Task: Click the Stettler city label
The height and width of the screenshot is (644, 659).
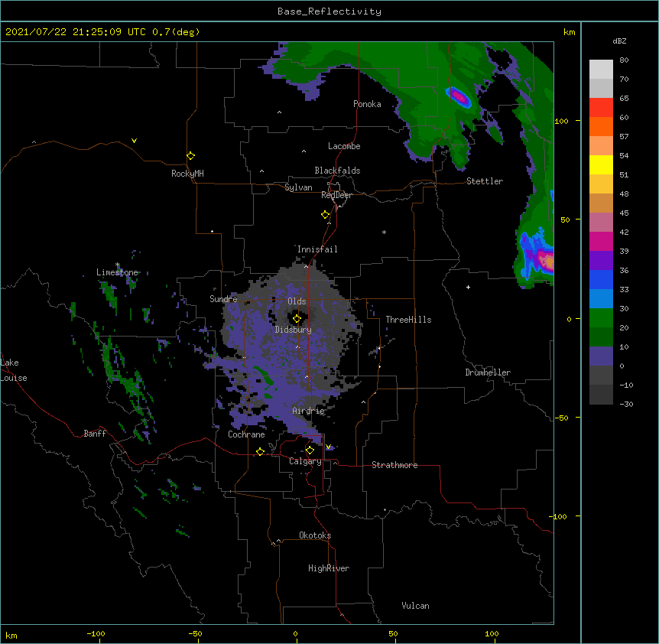Action: [x=485, y=181]
